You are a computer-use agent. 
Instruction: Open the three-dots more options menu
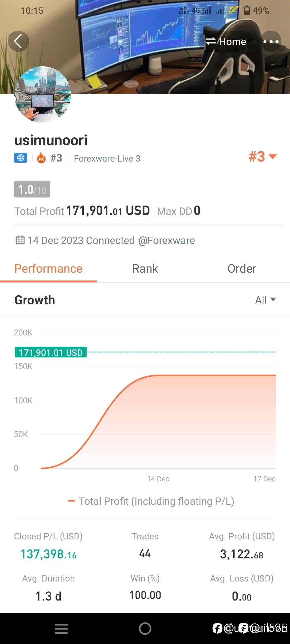[271, 41]
